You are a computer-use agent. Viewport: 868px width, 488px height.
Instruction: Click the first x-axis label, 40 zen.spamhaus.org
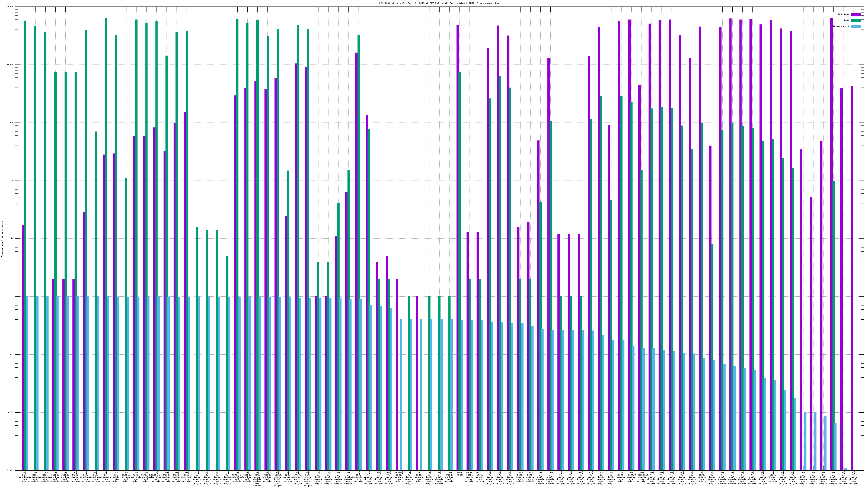coord(25,477)
